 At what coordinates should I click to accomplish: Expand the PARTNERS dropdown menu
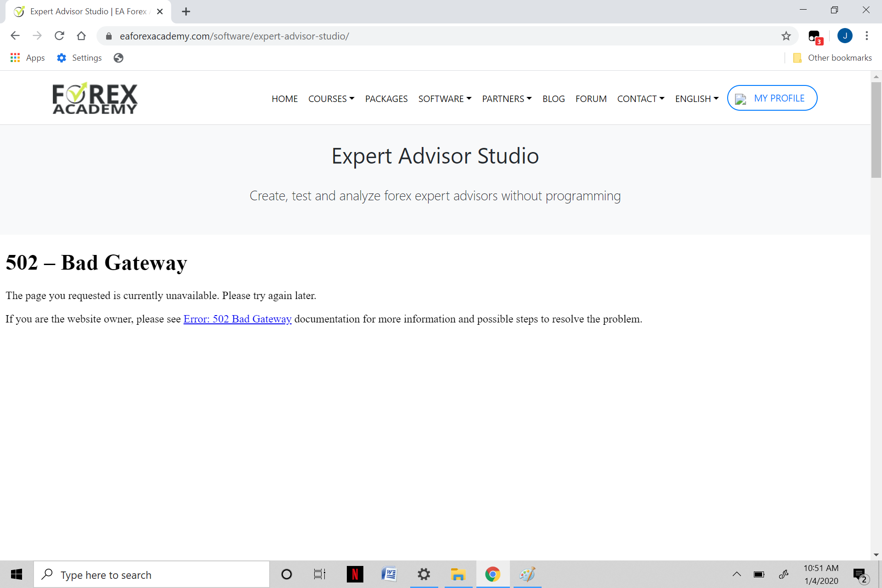507,99
